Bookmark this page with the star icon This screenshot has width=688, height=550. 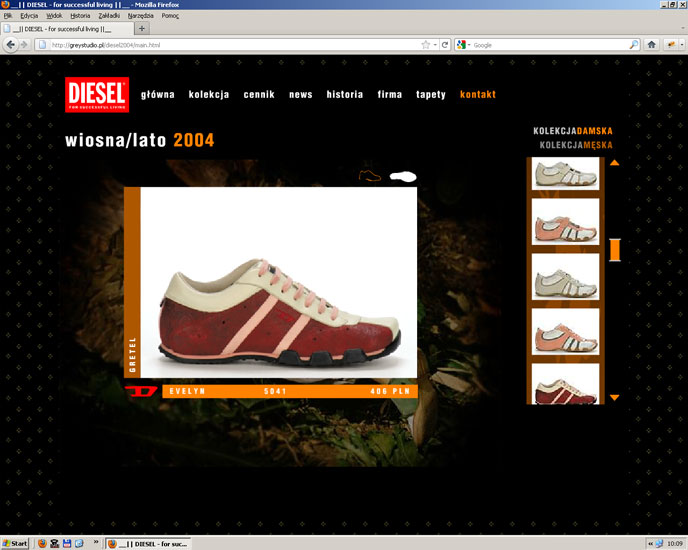tap(425, 45)
